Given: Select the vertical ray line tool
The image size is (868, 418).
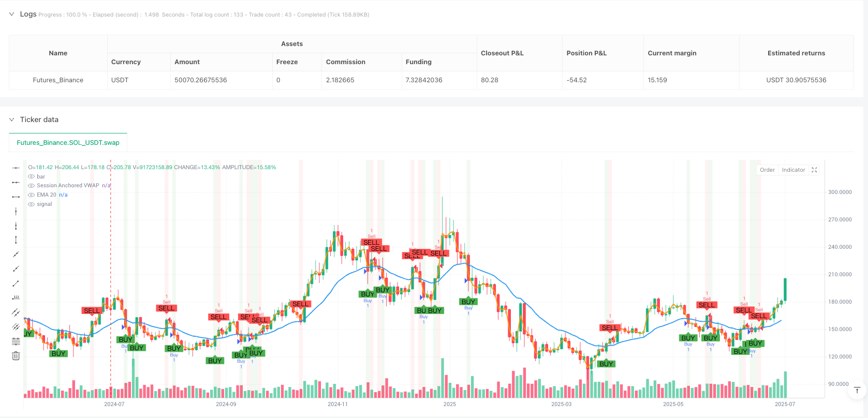Looking at the screenshot, I should coord(16,226).
